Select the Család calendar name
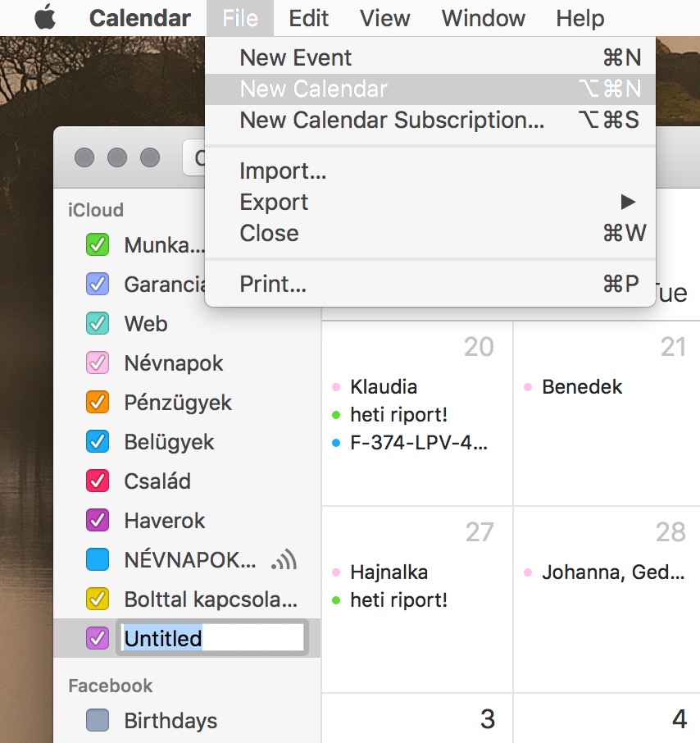 pyautogui.click(x=157, y=481)
